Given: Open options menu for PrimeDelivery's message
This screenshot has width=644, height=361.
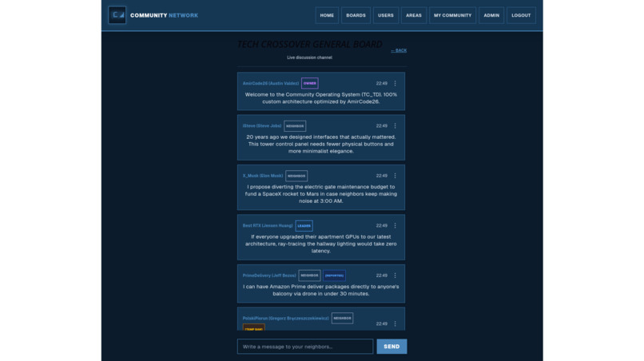Looking at the screenshot, I should pos(395,276).
